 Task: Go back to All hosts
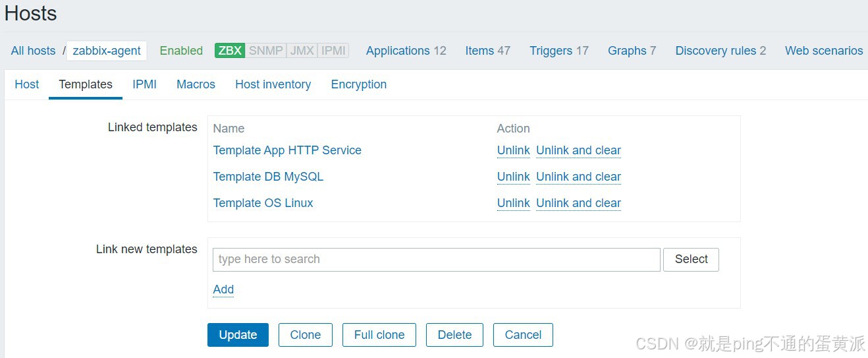(x=33, y=51)
